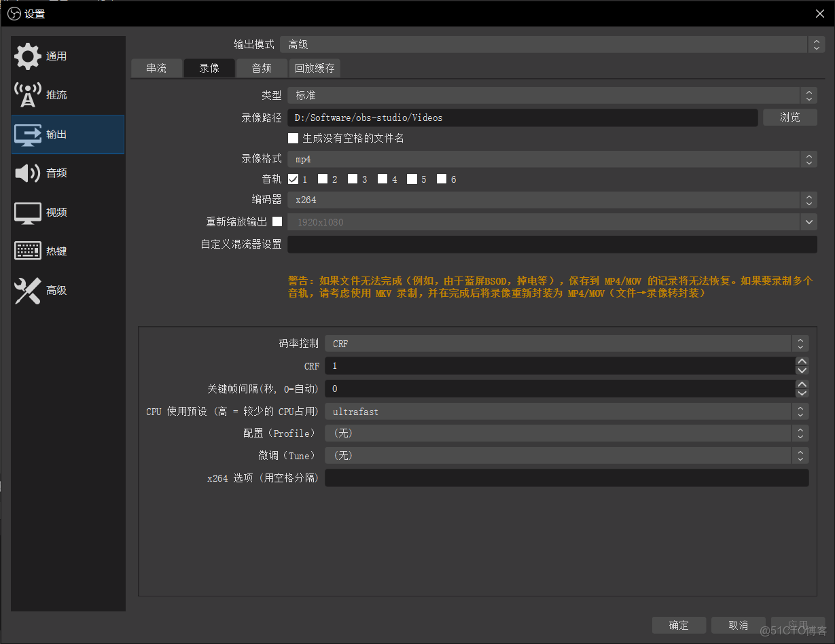Enable audio track 3
Viewport: 835px width, 644px height.
pyautogui.click(x=353, y=179)
